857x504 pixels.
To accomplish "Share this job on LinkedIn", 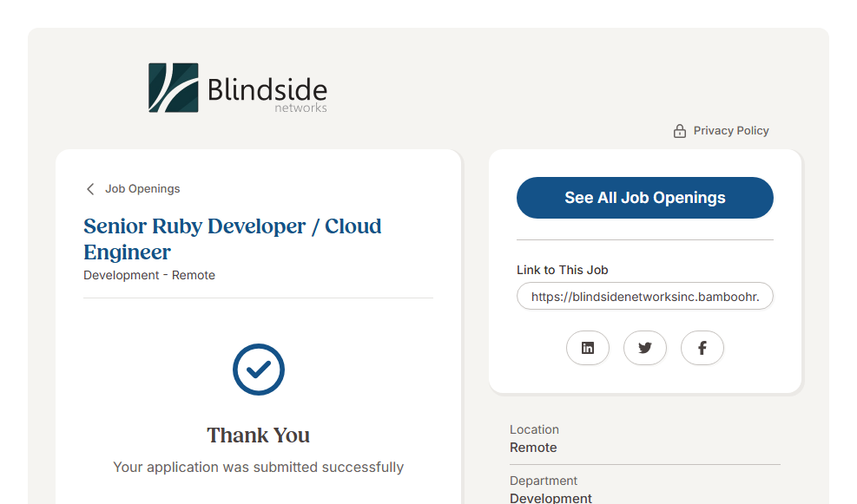I will [588, 348].
